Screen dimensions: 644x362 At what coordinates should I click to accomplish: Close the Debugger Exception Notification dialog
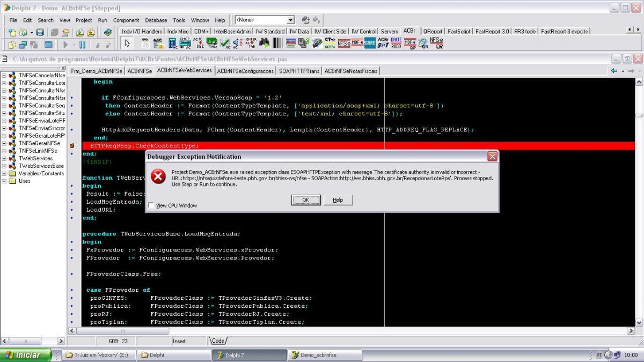tap(492, 157)
